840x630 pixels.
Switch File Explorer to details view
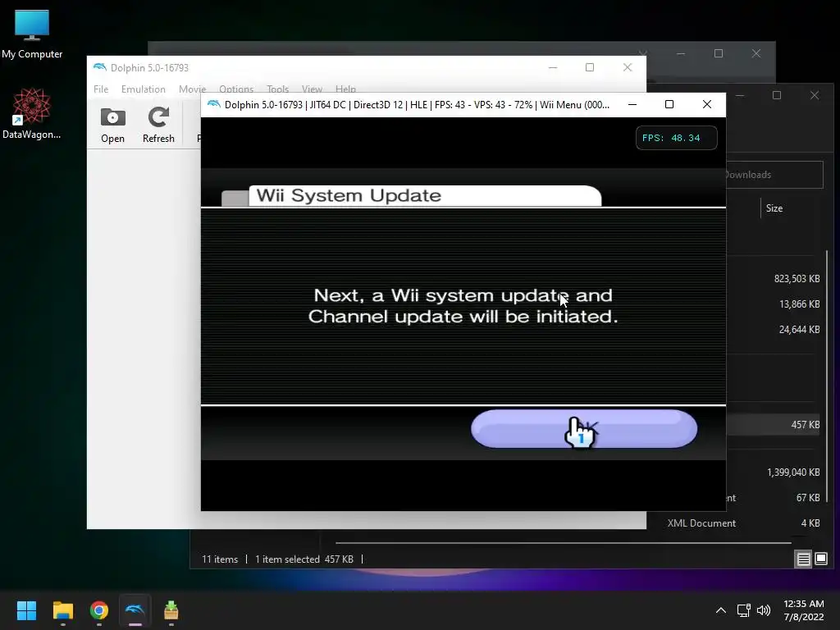click(804, 559)
